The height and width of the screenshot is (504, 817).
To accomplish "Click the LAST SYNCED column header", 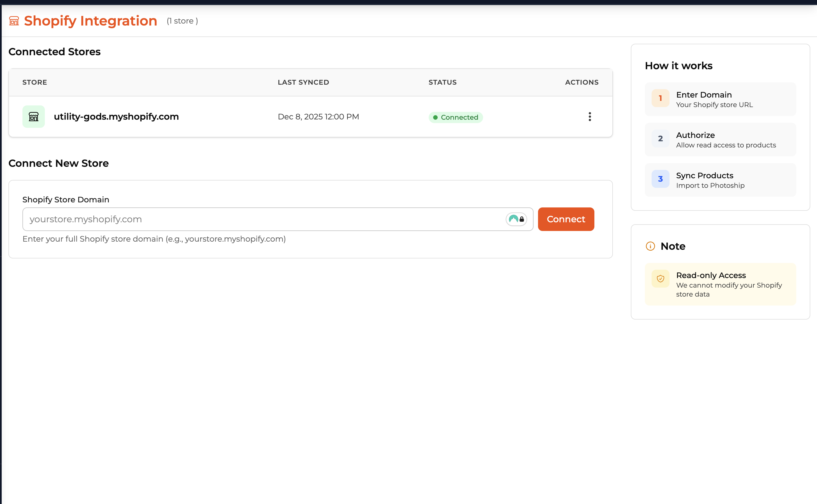I will 303,82.
